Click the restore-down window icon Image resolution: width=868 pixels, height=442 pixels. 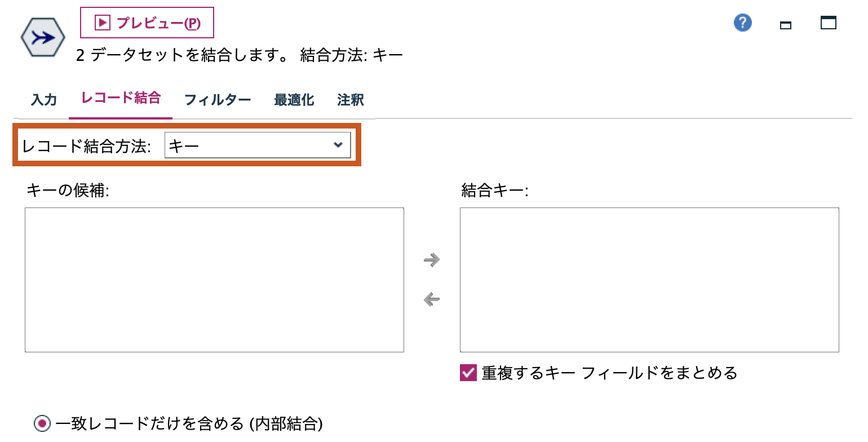pyautogui.click(x=786, y=25)
